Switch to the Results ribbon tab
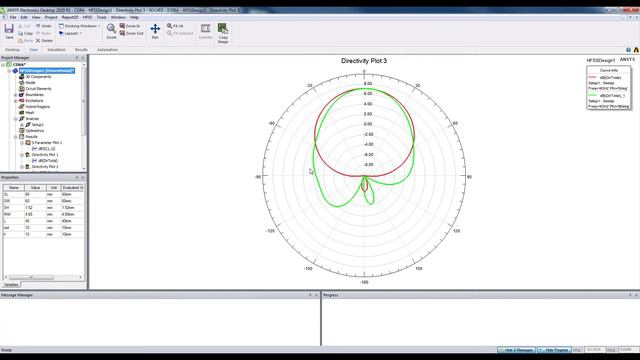Viewport: 640px width, 360px height. [81, 50]
